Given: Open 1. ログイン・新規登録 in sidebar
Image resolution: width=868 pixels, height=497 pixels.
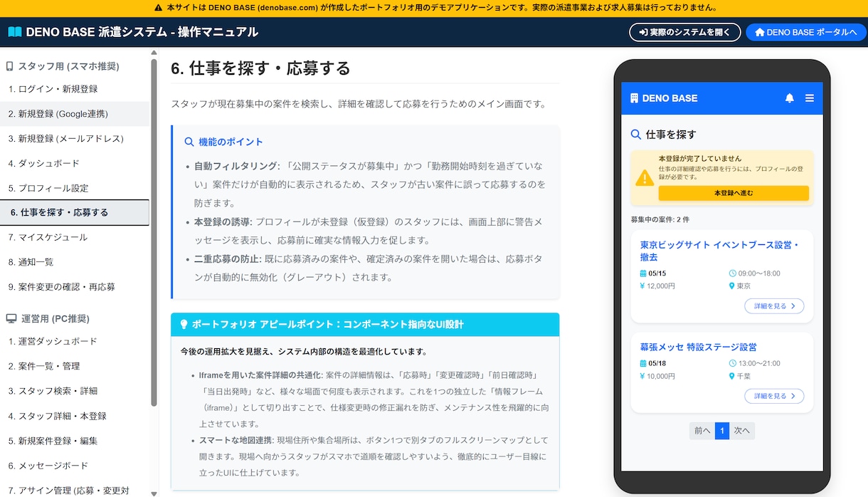Looking at the screenshot, I should coord(75,89).
